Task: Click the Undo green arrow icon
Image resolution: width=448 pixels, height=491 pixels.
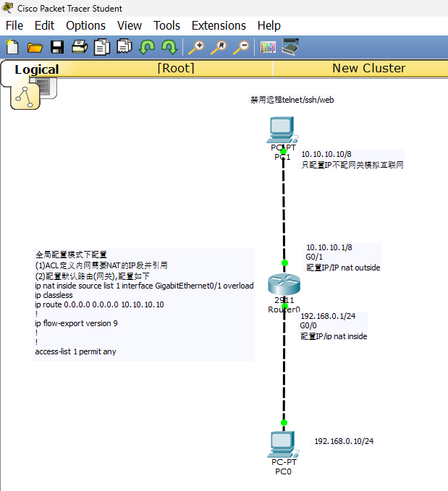Action: coord(147,47)
